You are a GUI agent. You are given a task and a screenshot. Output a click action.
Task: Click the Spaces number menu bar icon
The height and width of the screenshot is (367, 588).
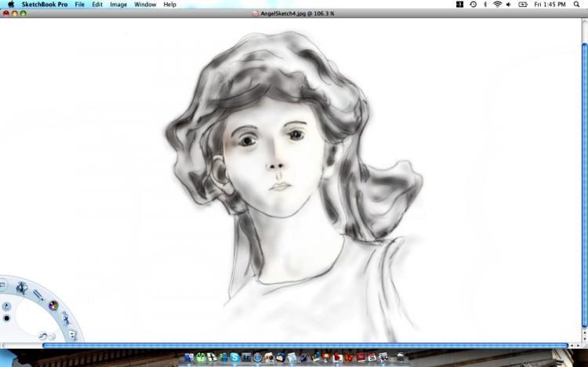[x=459, y=5]
